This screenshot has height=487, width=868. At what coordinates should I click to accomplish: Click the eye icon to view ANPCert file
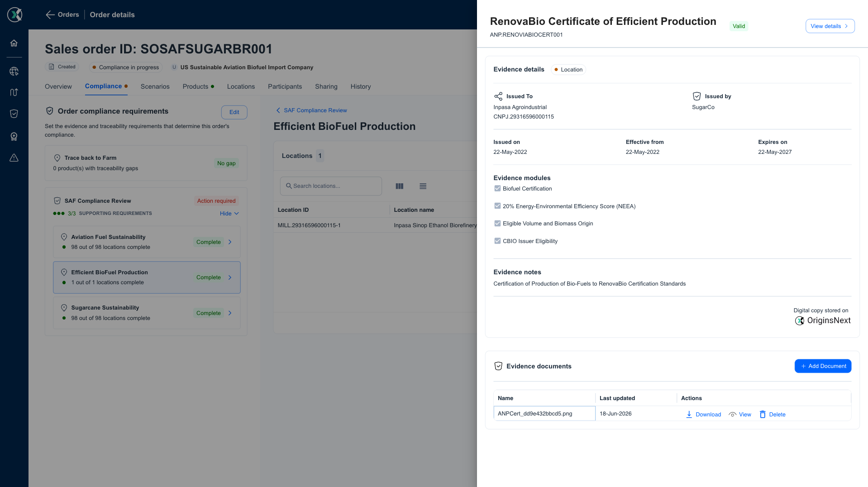pos(732,415)
